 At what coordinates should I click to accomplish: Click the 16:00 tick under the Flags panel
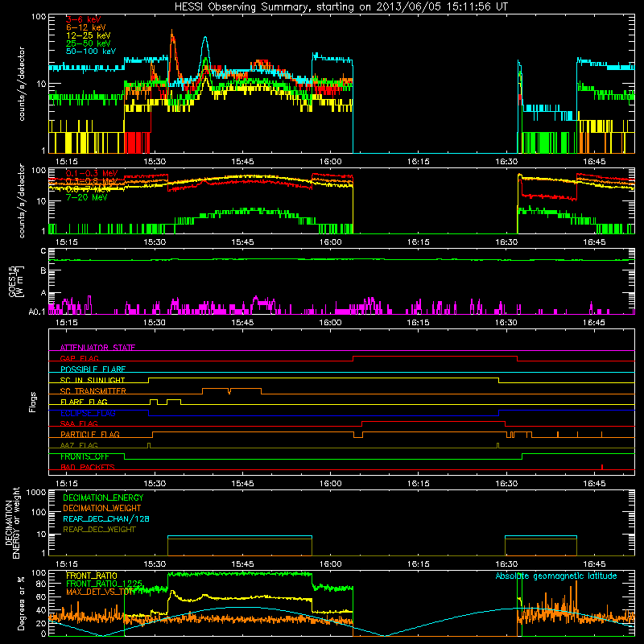click(x=330, y=483)
